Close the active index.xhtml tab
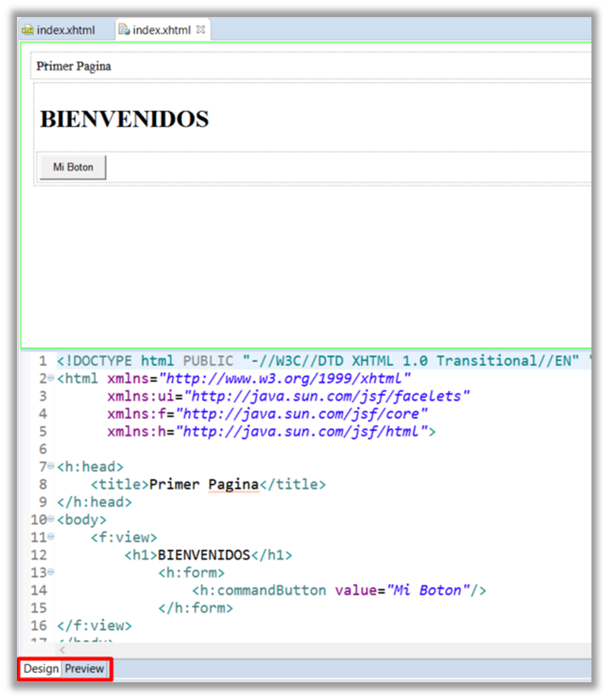The image size is (605, 700). (x=201, y=30)
